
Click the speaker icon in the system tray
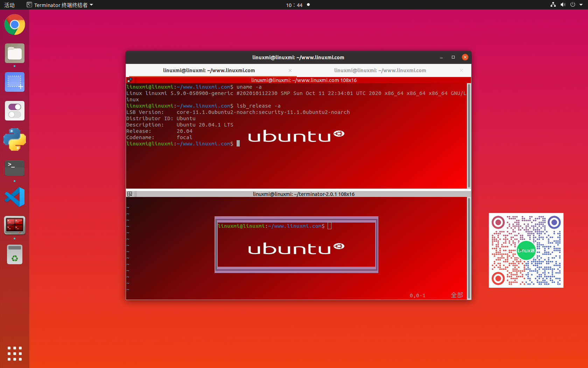click(x=563, y=5)
